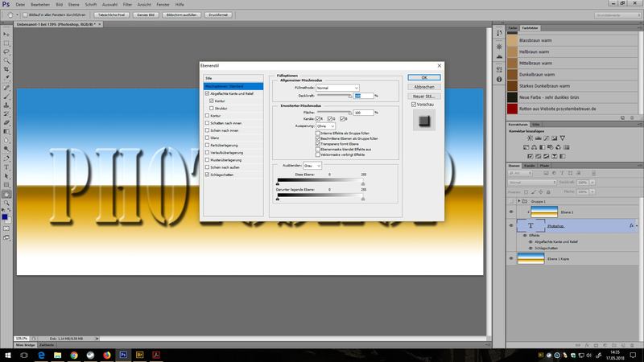644x362 pixels.
Task: Open the layer filter type dropdown
Action: pos(520,173)
